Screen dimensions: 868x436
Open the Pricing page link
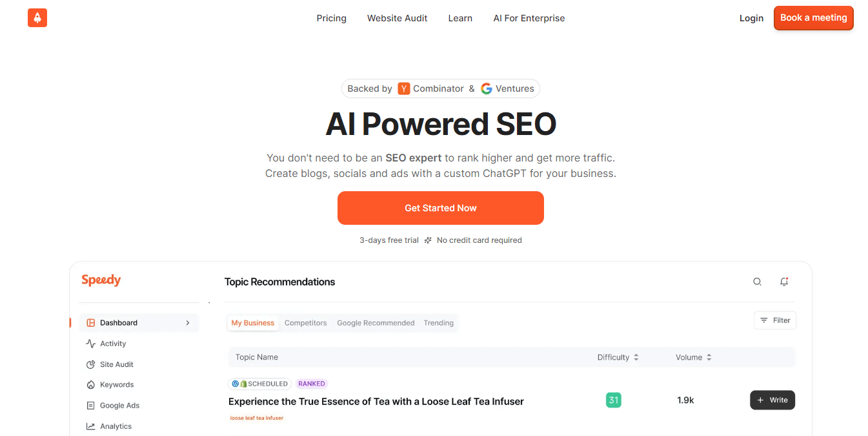coord(332,18)
